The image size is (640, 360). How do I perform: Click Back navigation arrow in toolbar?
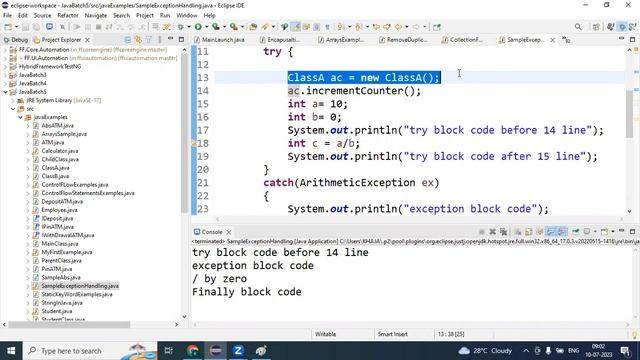tap(398, 27)
